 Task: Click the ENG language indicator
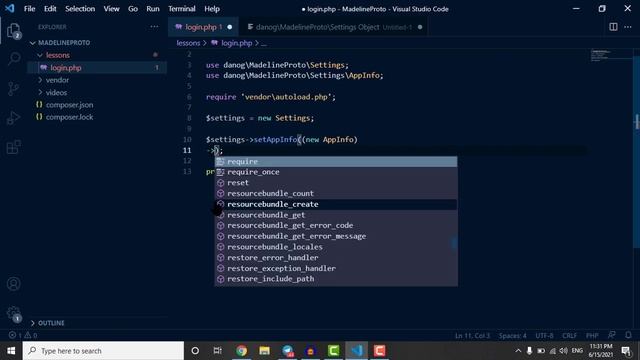click(577, 351)
